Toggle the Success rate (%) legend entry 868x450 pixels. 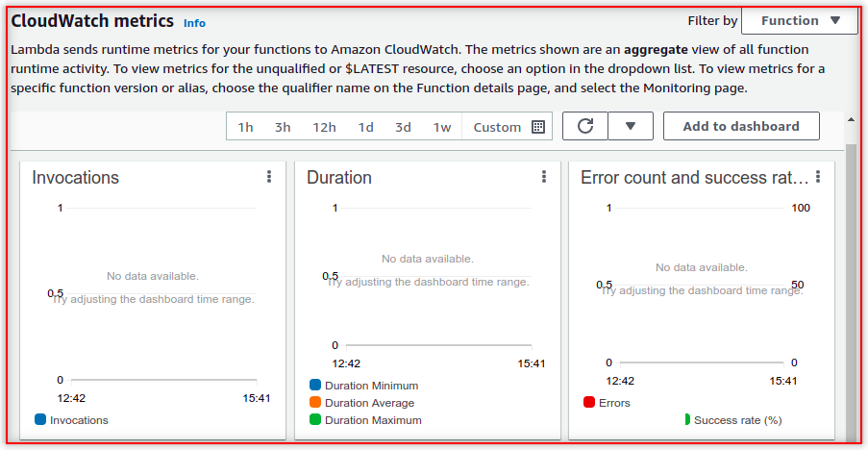click(732, 420)
